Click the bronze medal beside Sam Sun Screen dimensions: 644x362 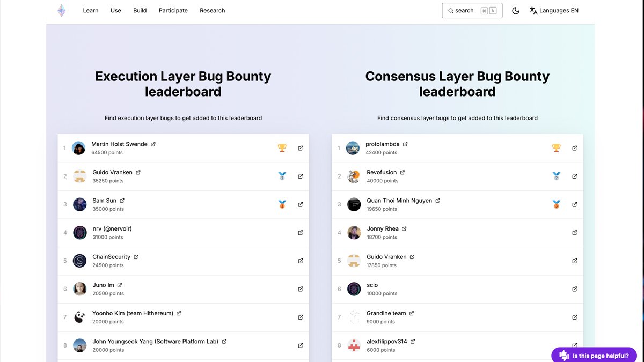pos(282,204)
